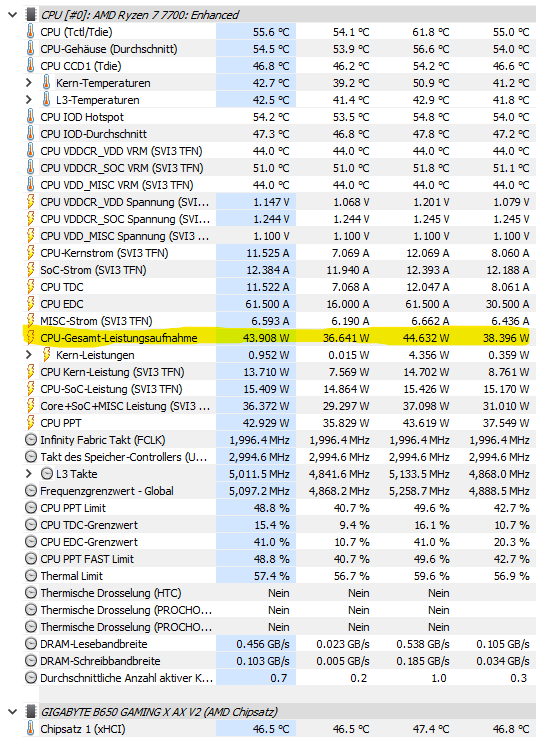Click the thermometer icon of CPU CCD1 (Tdie)
The image size is (550, 744).
tap(30, 66)
